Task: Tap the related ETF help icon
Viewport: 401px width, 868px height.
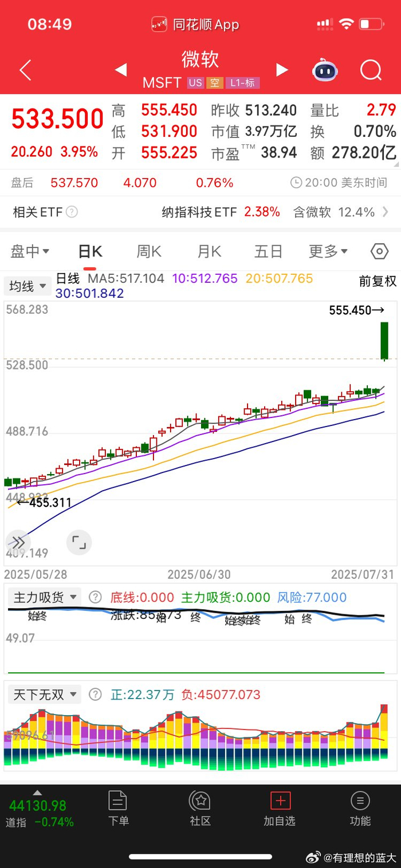Action: pos(72,212)
